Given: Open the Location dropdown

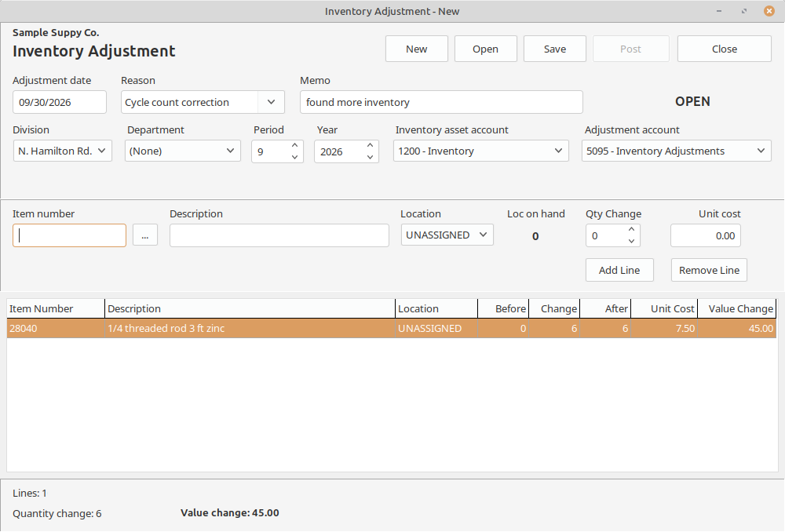Looking at the screenshot, I should pos(447,235).
